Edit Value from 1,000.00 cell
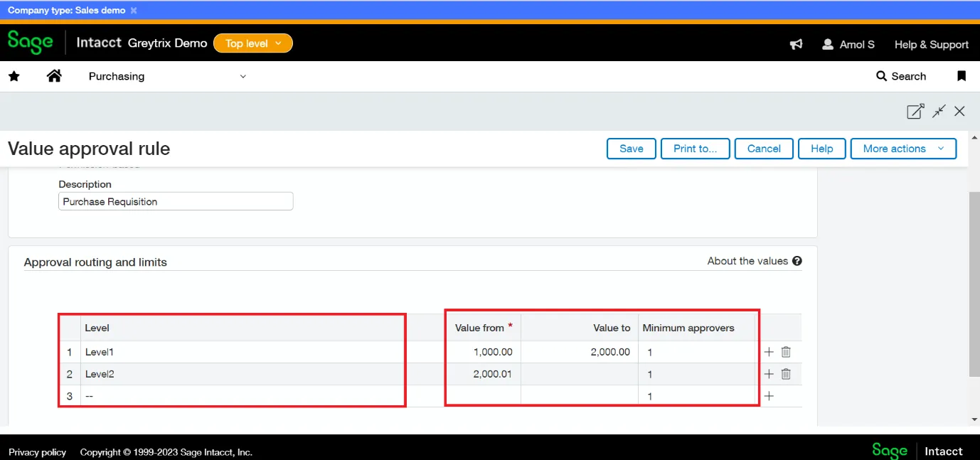980x460 pixels. (x=484, y=352)
